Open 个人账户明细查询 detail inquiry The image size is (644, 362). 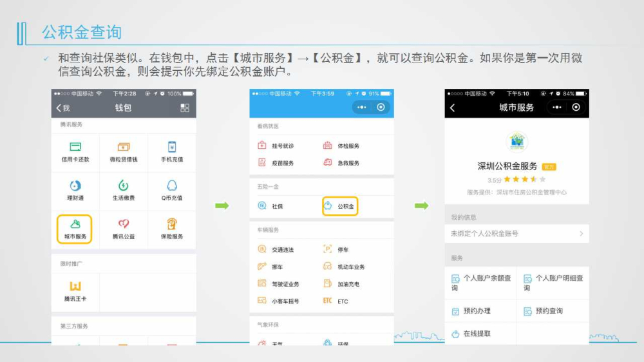tap(553, 283)
